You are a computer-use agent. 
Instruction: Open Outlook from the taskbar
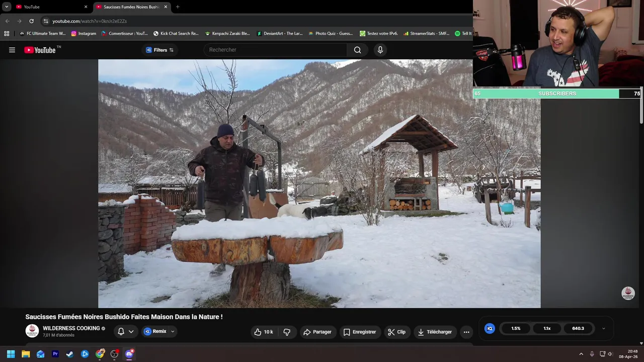[40, 354]
